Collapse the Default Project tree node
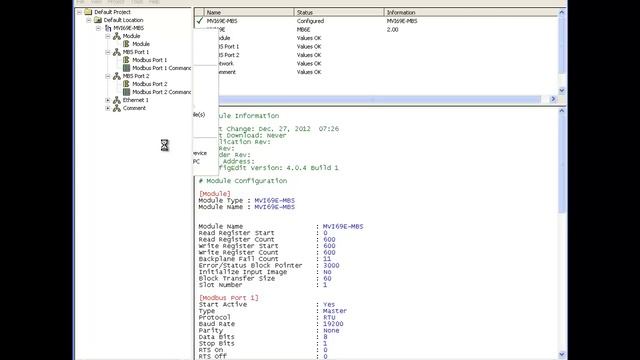This screenshot has width=640, height=360. coord(79,12)
